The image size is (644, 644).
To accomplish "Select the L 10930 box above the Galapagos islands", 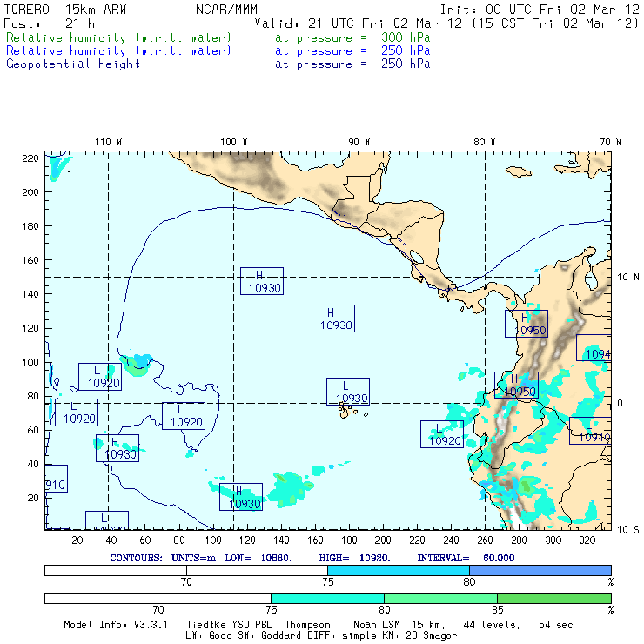I will 348,392.
